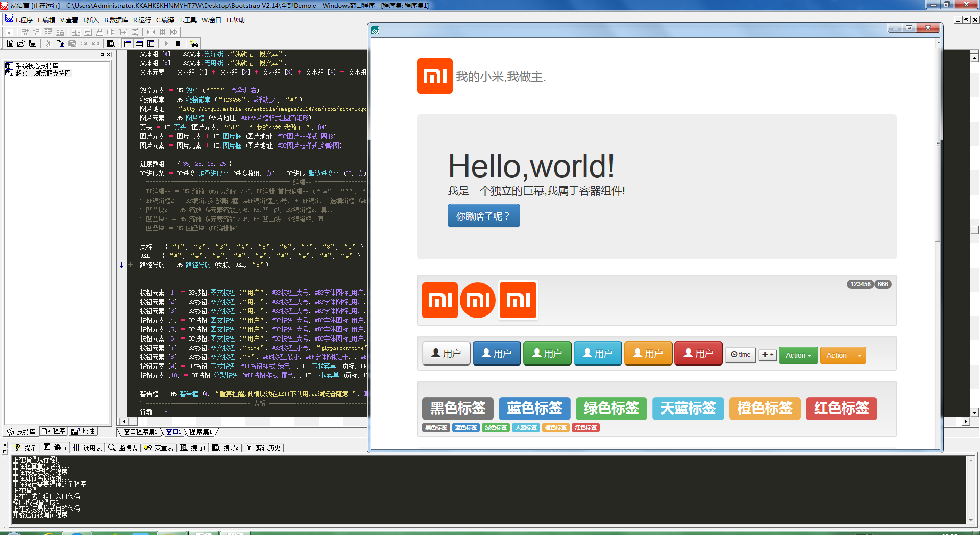Click the find magnifier document icon
980x535 pixels.
(x=111, y=44)
